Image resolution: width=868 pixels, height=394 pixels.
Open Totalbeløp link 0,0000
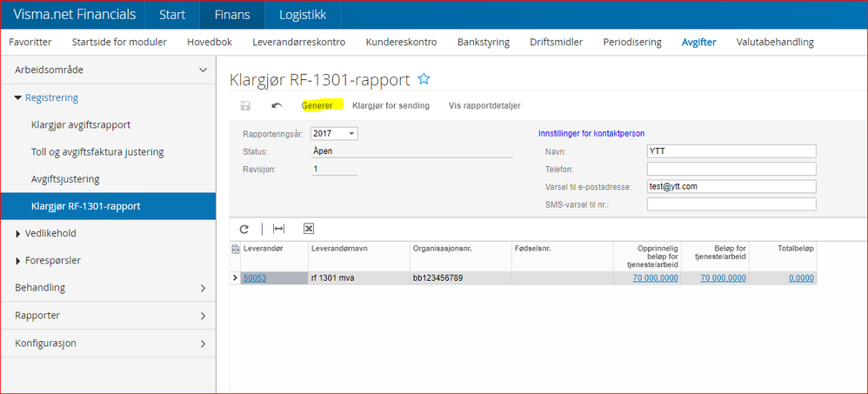point(801,278)
